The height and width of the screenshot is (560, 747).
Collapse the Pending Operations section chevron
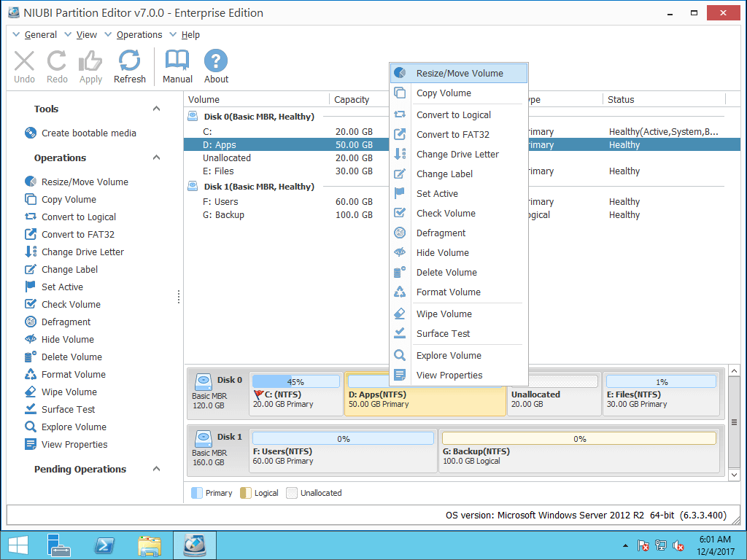156,469
